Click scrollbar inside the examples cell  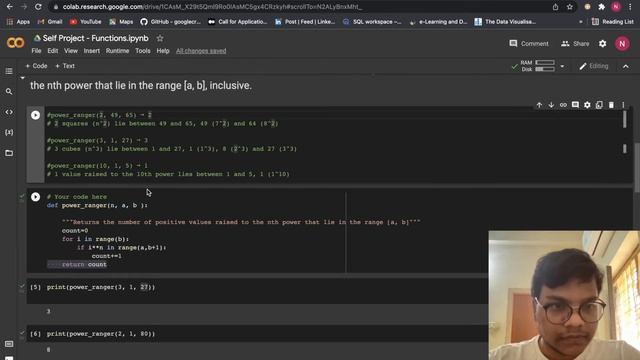[x=624, y=119]
